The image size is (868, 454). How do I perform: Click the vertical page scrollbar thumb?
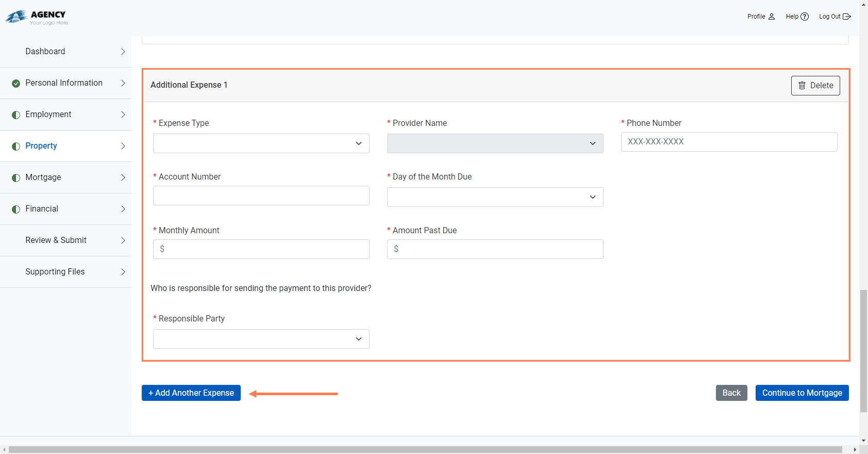[x=863, y=351]
